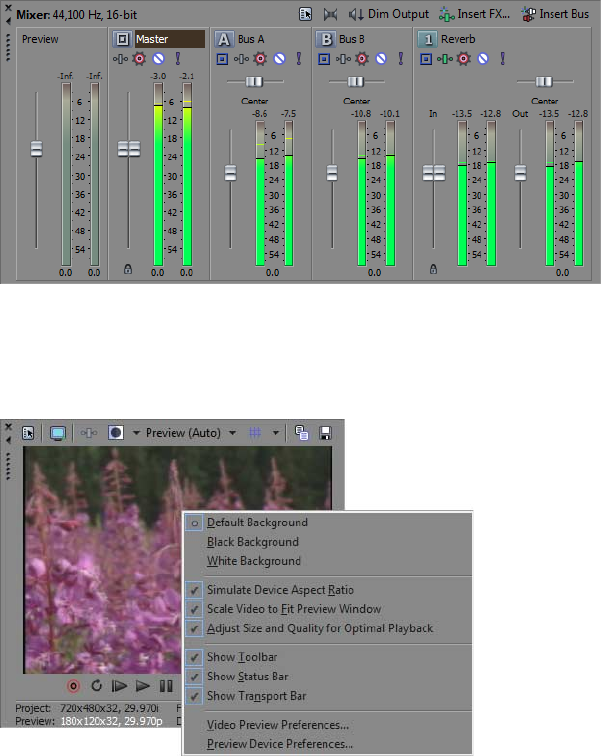Open Master bus automation settings icon

(139, 59)
